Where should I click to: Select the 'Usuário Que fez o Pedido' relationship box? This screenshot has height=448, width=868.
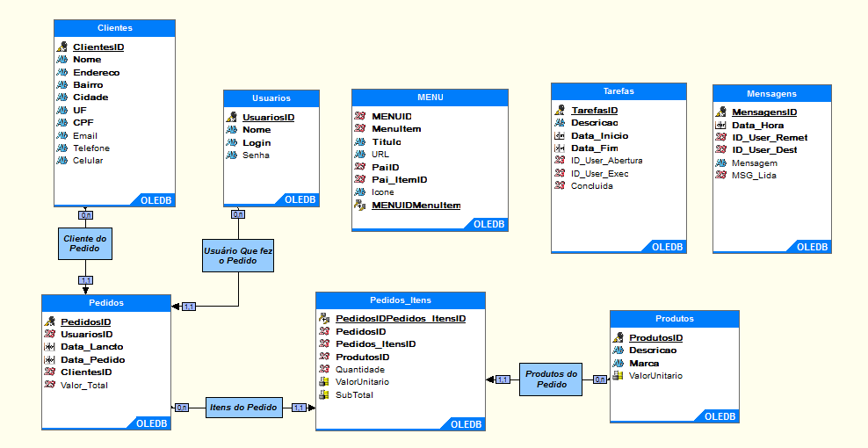click(238, 256)
